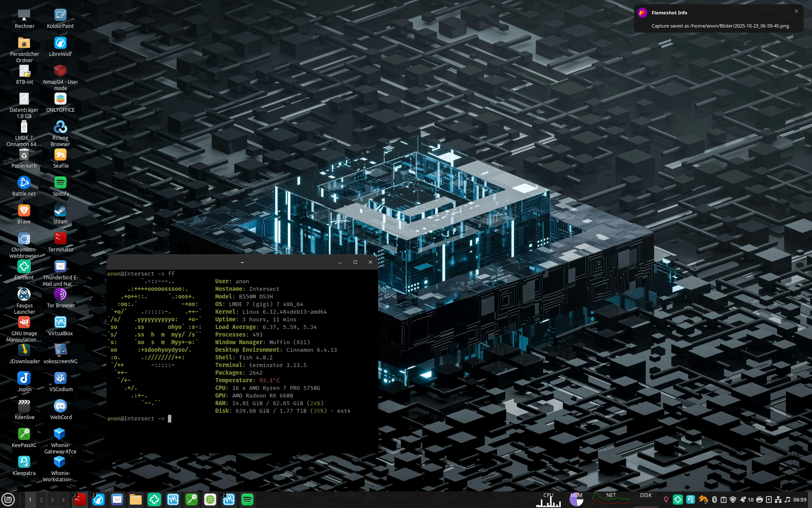Open the Linux Mint start menu

[8, 500]
